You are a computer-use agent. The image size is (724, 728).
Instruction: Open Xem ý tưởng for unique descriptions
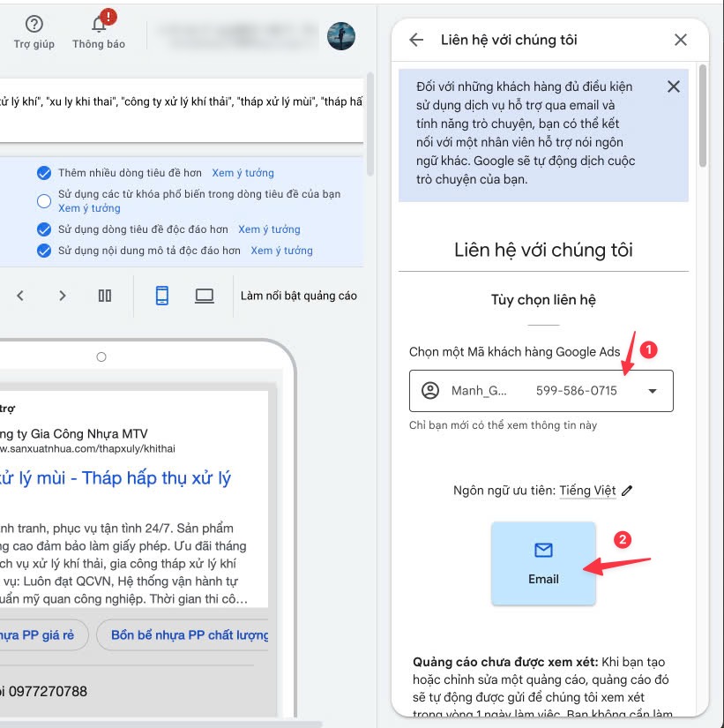[x=281, y=251]
